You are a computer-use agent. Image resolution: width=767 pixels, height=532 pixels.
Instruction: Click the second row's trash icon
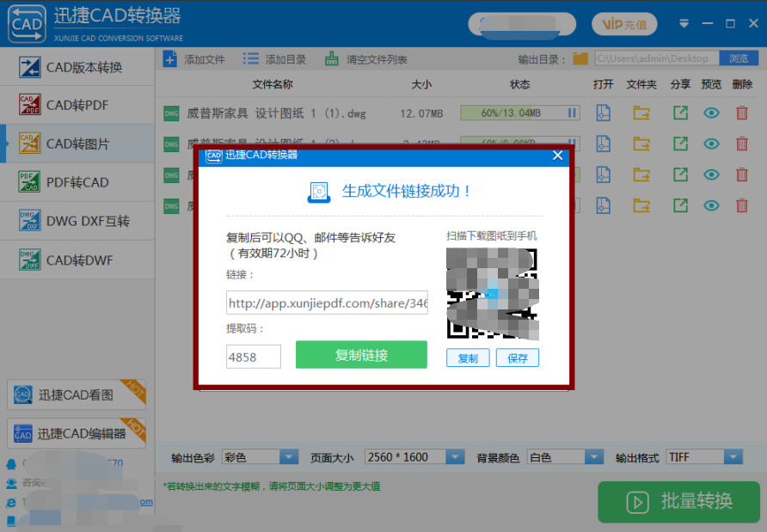click(742, 144)
